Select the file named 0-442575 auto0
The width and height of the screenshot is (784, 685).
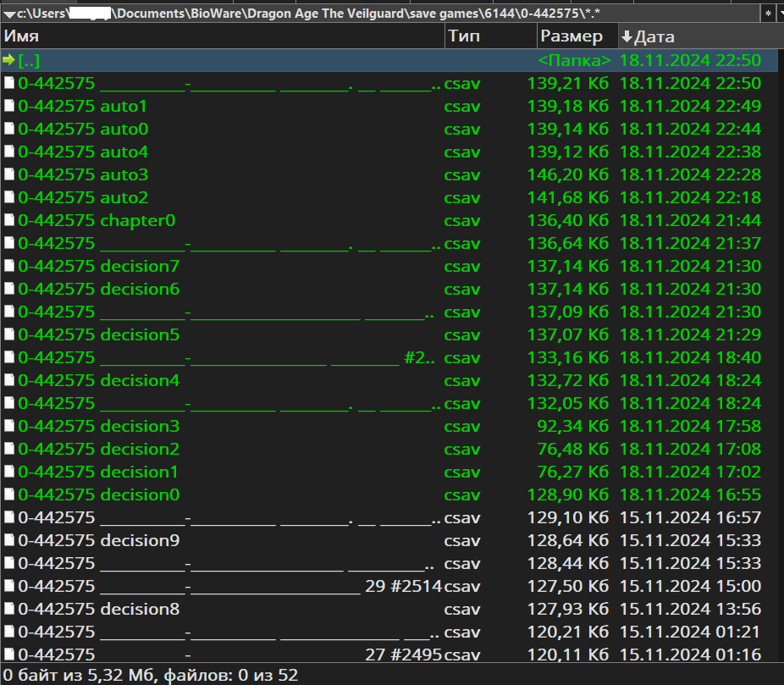click(83, 129)
